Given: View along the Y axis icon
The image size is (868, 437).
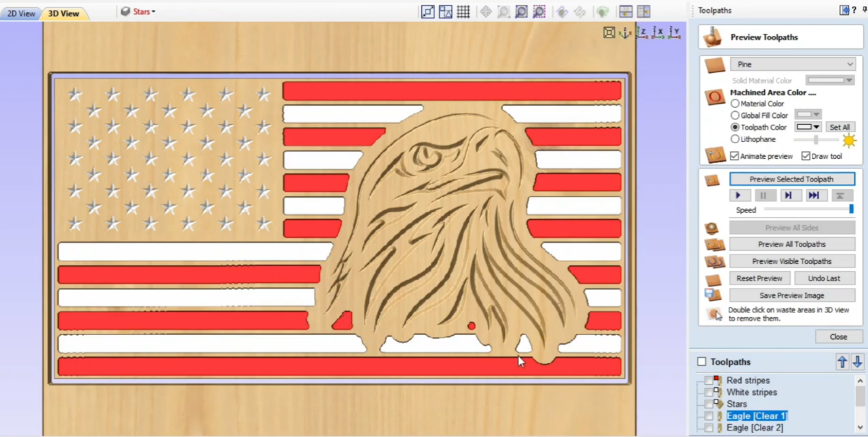Looking at the screenshot, I should (x=674, y=32).
